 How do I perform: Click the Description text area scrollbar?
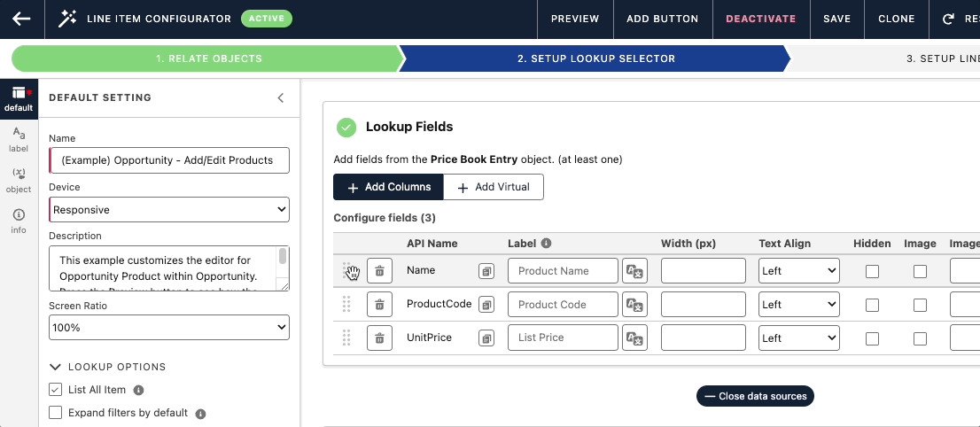pos(283,257)
